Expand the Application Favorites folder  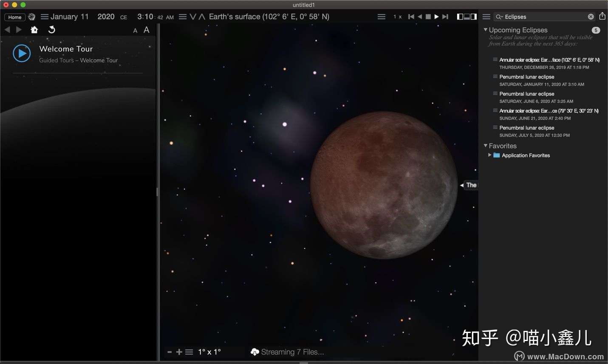coord(489,155)
